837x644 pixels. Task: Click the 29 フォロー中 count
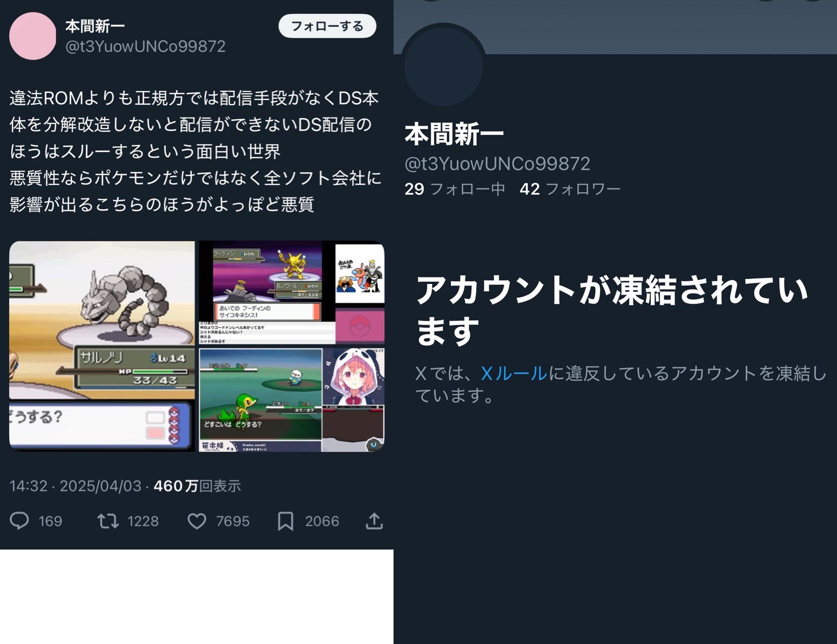[455, 189]
